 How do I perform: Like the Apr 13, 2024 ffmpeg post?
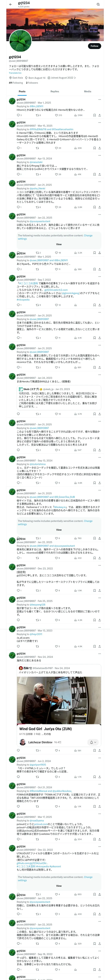tap(56, 174)
